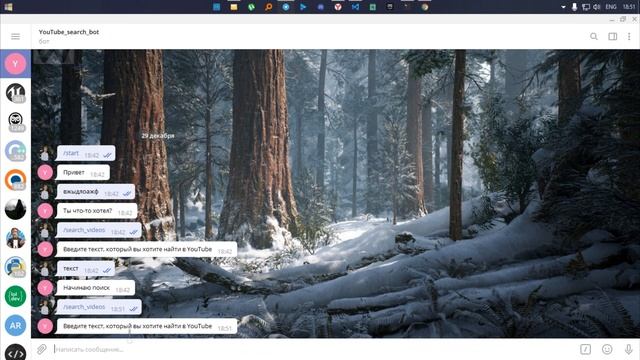Screen dimensions: 640x360
Task: Open the Telegram hamburger main menu
Action: click(x=16, y=37)
